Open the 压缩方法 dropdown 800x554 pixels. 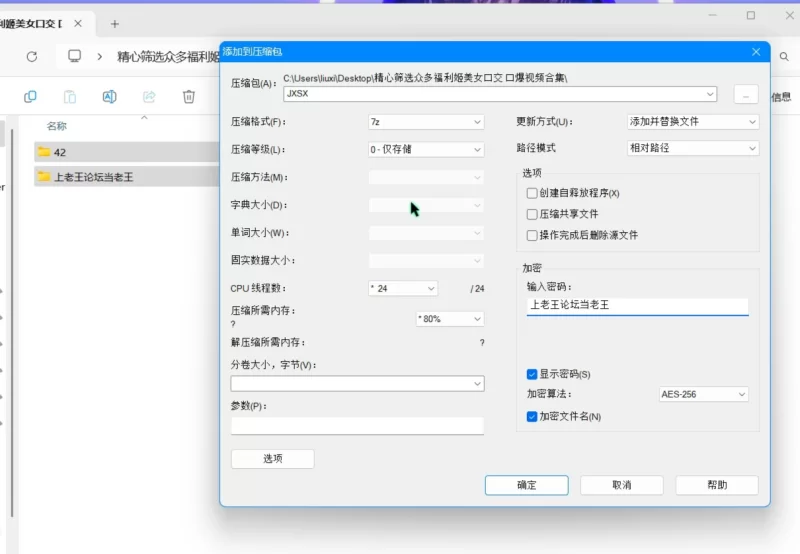(x=426, y=178)
